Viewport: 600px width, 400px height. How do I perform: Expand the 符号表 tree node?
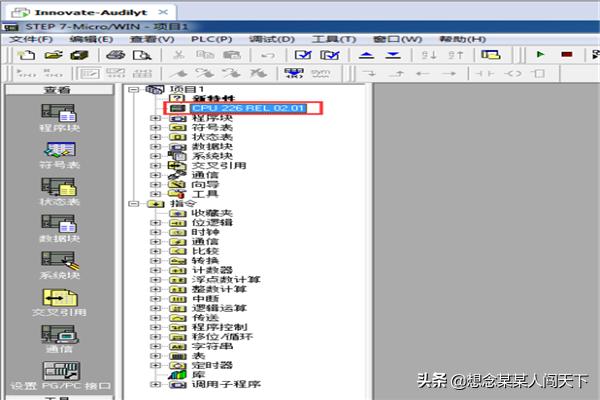tap(155, 127)
